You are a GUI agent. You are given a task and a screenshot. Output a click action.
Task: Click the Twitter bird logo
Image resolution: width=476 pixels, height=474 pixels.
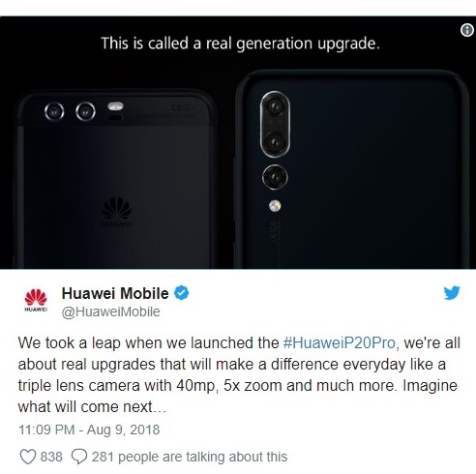[x=452, y=293]
